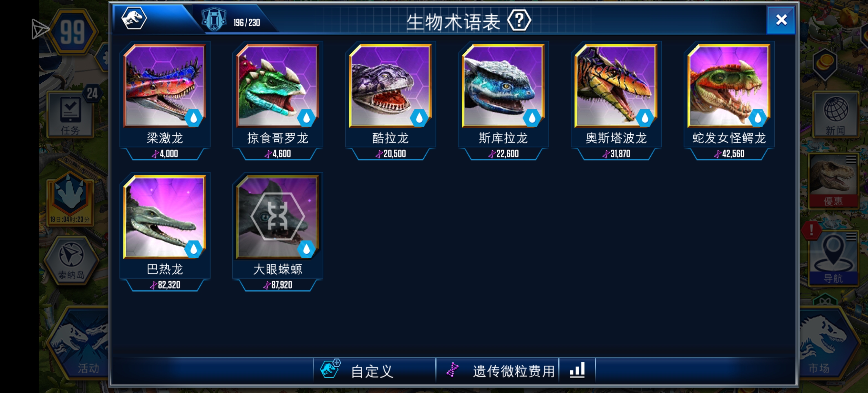Viewport: 868px width, 393px height.
Task: Sort by 遗传微粒费用 DNA cost
Action: point(497,370)
